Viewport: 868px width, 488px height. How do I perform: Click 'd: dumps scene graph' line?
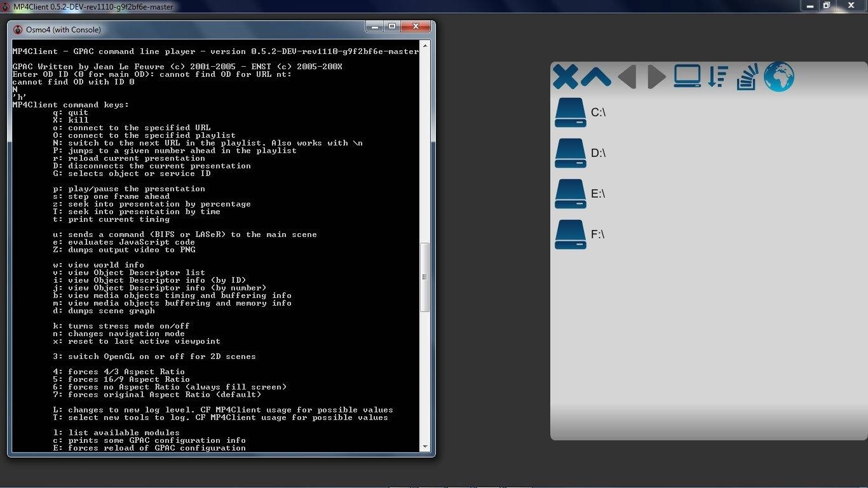pos(104,311)
